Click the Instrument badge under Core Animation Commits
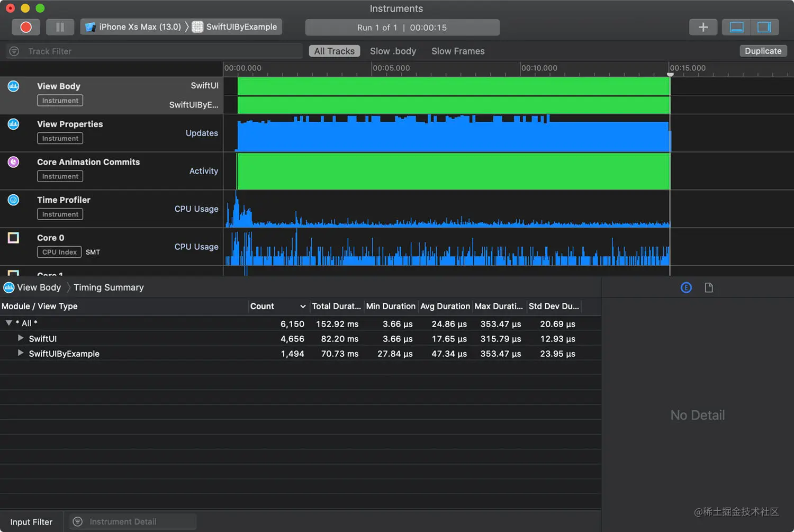Viewport: 794px width, 532px height. 60,176
